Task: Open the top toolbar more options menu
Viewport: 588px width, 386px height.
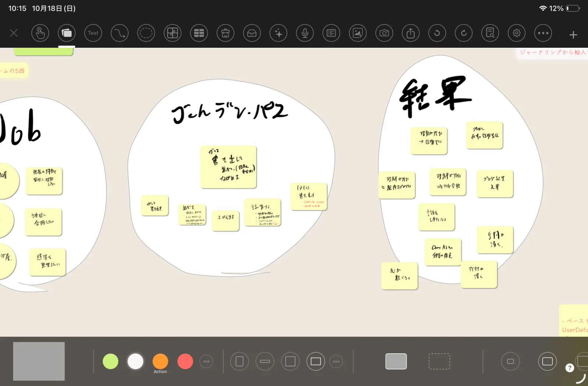Action: 543,33
